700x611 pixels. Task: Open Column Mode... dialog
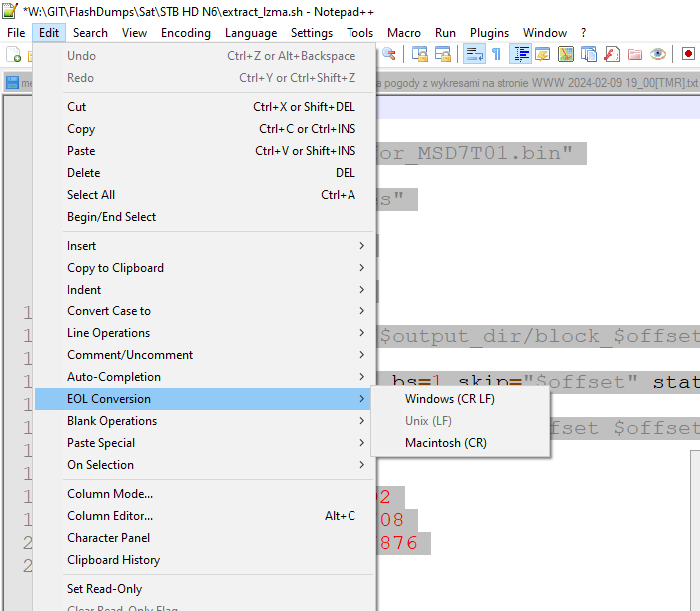(x=205, y=494)
